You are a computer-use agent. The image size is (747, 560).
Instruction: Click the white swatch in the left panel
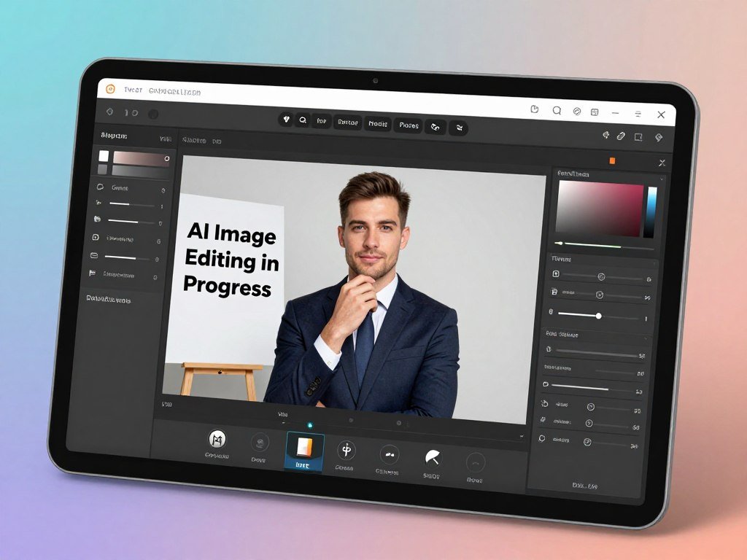point(104,156)
